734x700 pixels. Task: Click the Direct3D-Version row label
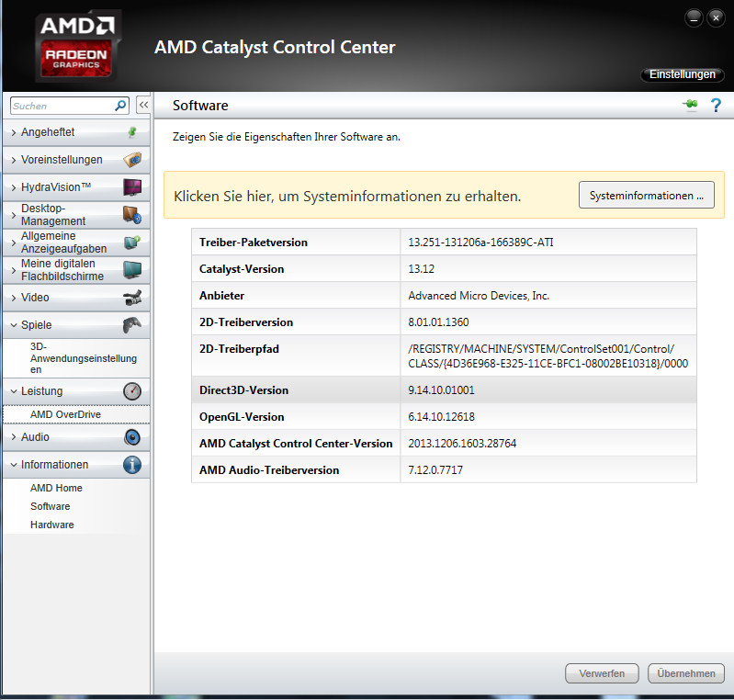click(243, 390)
